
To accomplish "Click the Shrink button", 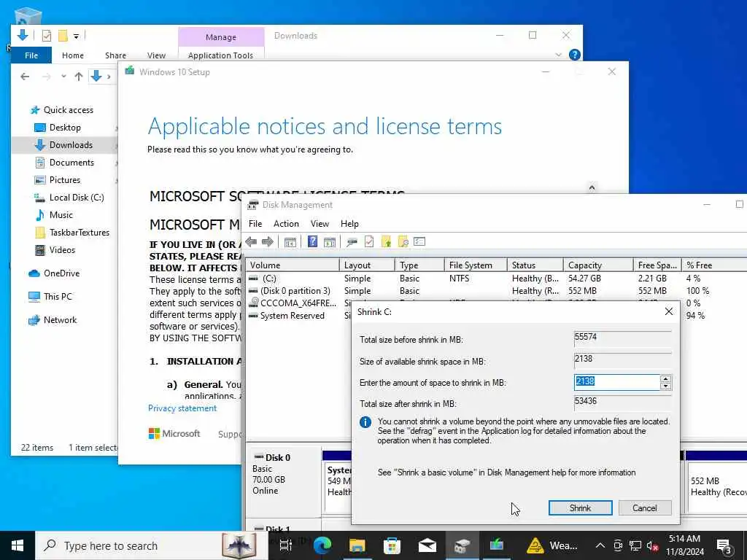I will click(x=580, y=508).
